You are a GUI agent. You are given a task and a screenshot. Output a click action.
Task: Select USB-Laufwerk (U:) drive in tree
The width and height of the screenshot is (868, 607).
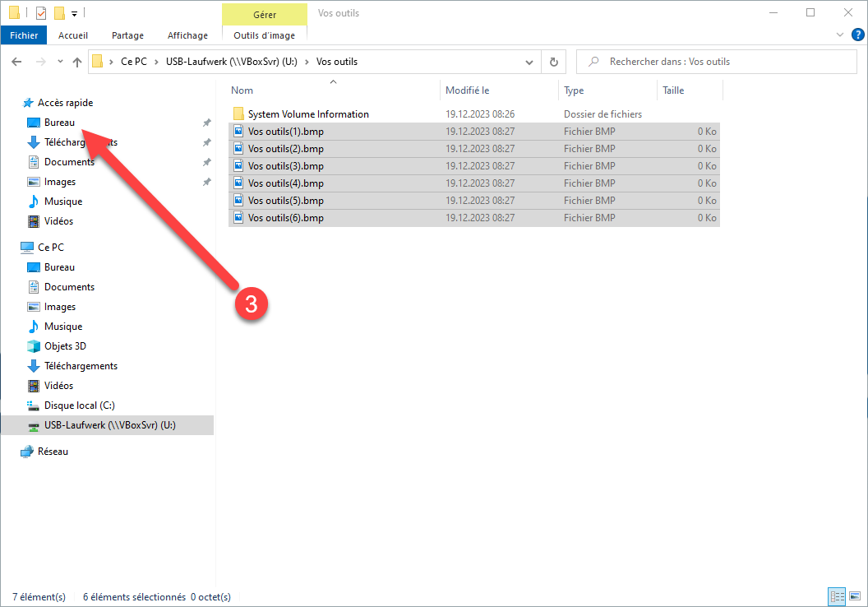click(108, 425)
